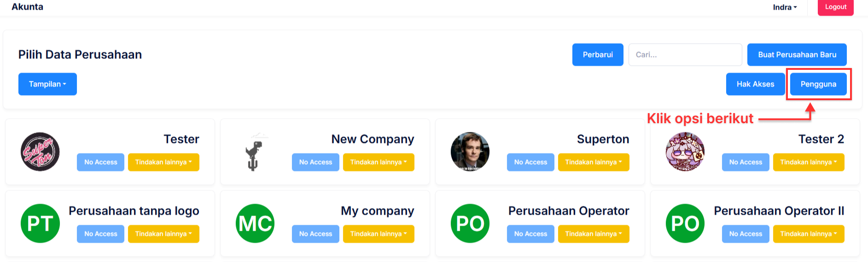Image resolution: width=868 pixels, height=262 pixels.
Task: Click Perusahaan Operator II PO avatar
Action: (685, 223)
